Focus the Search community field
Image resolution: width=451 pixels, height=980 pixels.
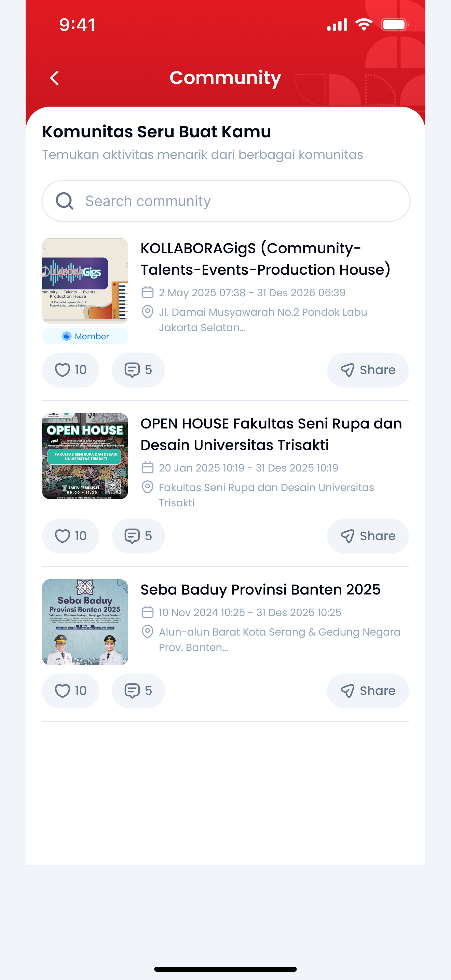226,201
